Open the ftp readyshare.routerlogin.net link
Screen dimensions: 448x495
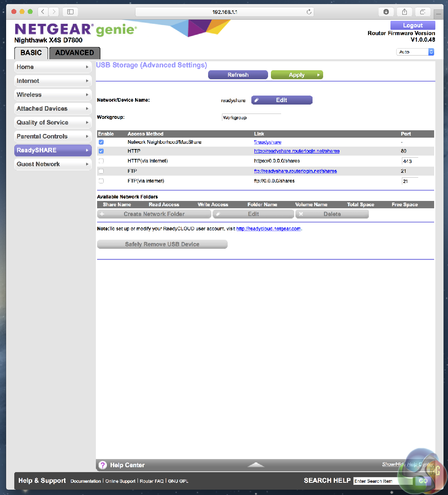[295, 171]
